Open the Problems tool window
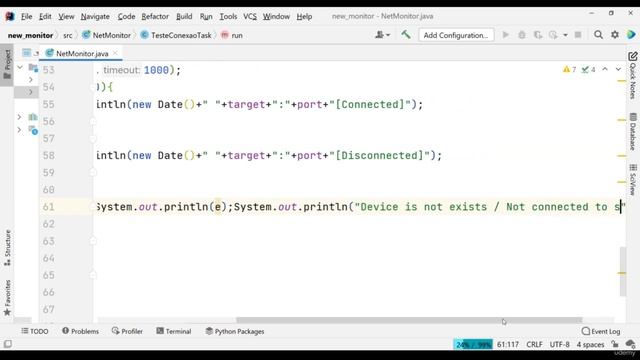Viewport: 640px width, 360px height. (80, 331)
